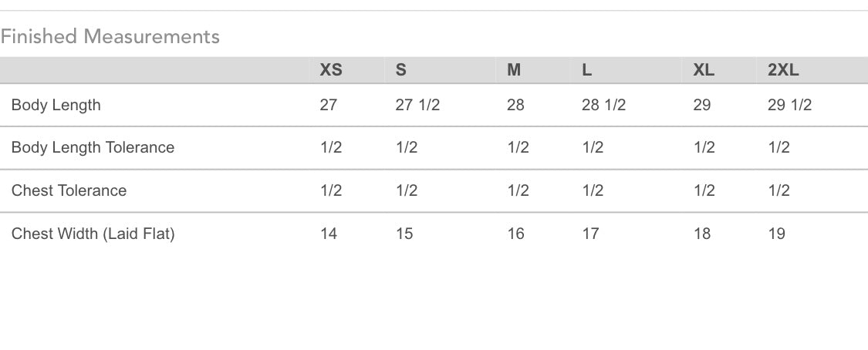Image resolution: width=868 pixels, height=350 pixels.
Task: Click Chest Tolerance value under XL column
Action: 704,190
